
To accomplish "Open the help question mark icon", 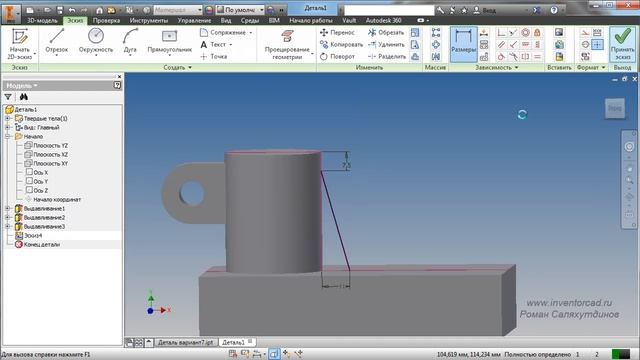I will (554, 10).
